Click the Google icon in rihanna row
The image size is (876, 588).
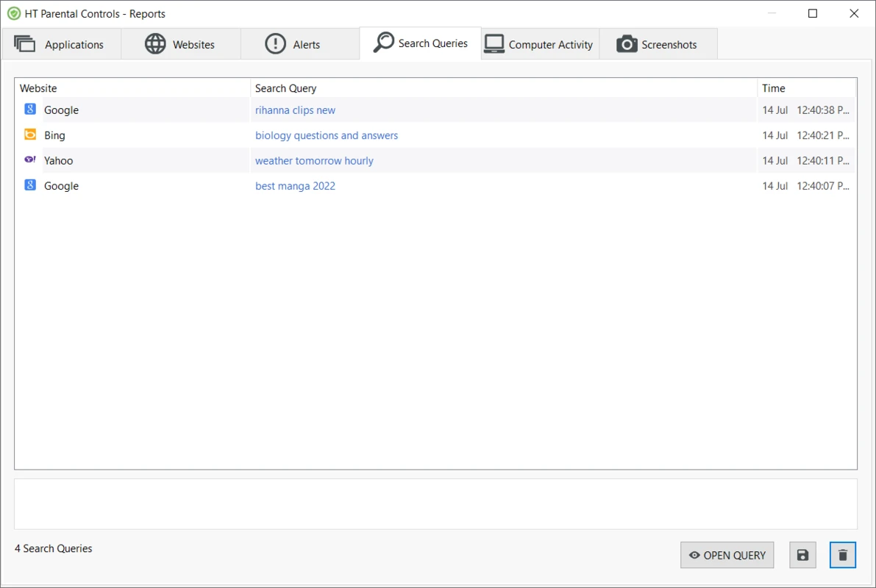click(x=30, y=109)
